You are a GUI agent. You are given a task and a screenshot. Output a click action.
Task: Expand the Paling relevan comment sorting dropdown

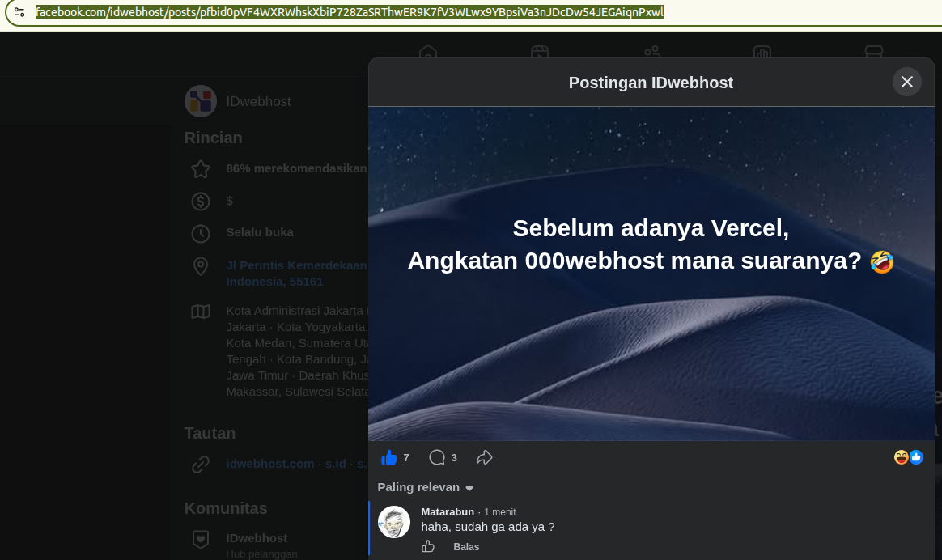[426, 487]
